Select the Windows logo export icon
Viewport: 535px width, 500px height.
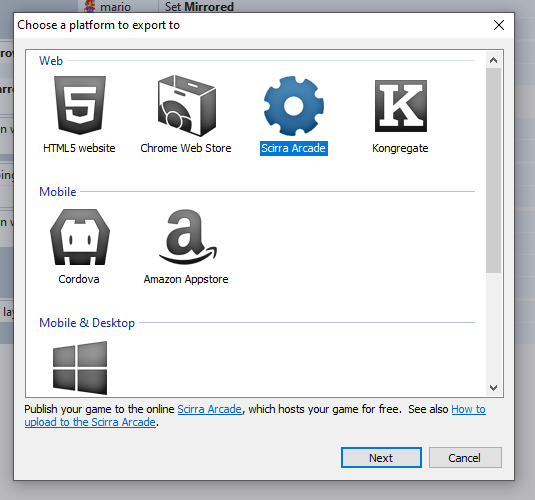[x=80, y=368]
